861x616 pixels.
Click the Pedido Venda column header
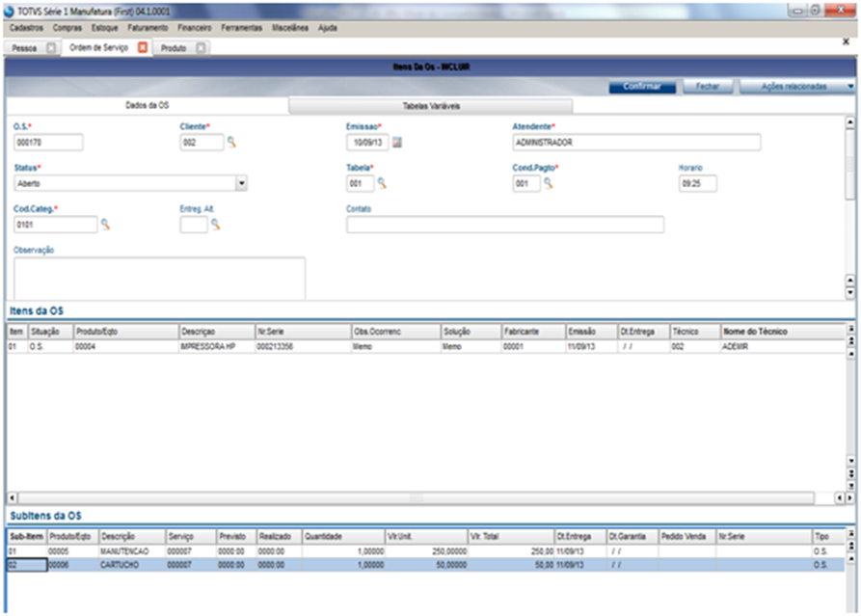pyautogui.click(x=687, y=536)
